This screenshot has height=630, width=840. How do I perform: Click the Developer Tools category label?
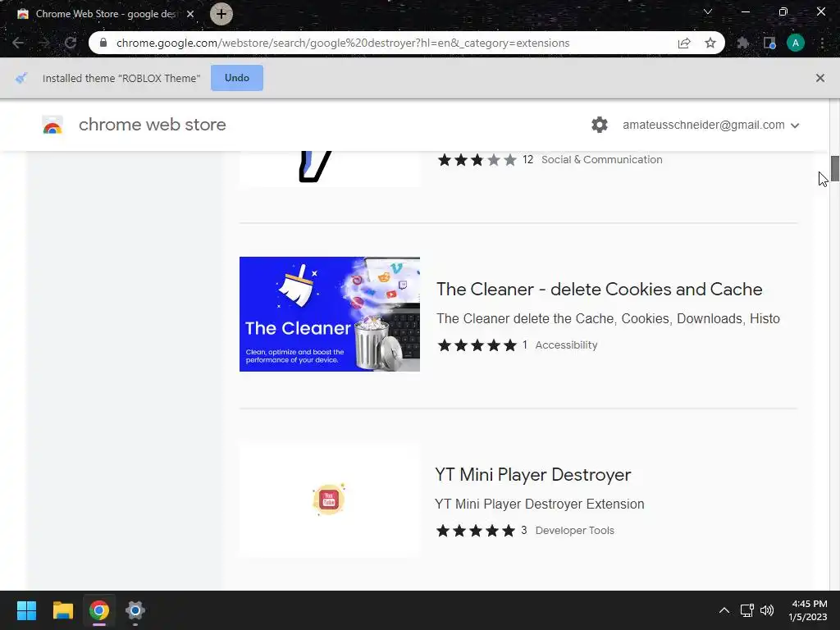(575, 531)
